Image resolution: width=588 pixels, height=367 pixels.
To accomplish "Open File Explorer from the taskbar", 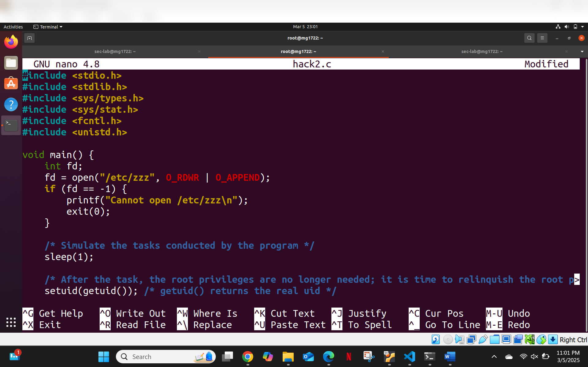I will pos(288,357).
